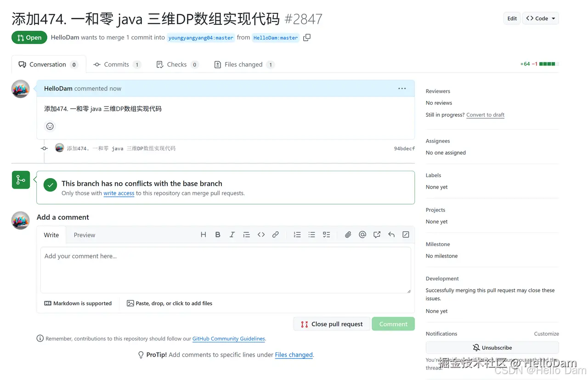This screenshot has width=588, height=380.
Task: Click the Unsubscribe notifications button
Action: tap(492, 347)
